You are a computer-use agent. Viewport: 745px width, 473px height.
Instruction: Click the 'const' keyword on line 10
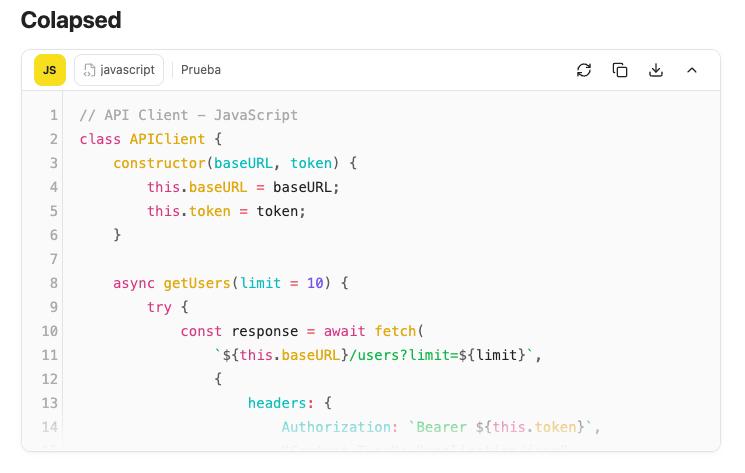click(x=201, y=331)
